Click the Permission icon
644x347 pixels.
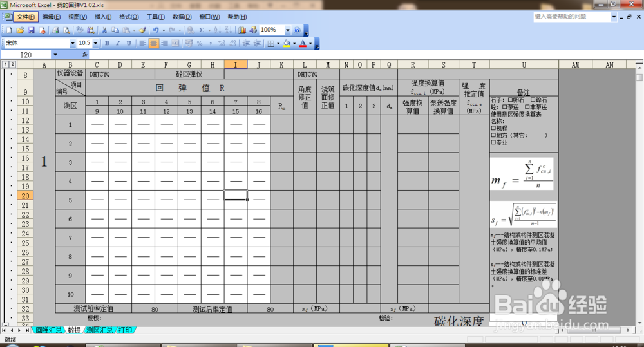coord(42,30)
